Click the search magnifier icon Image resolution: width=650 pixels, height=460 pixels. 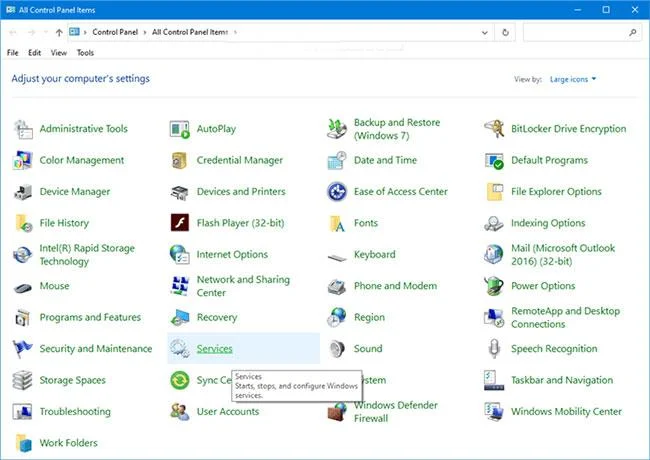point(632,32)
